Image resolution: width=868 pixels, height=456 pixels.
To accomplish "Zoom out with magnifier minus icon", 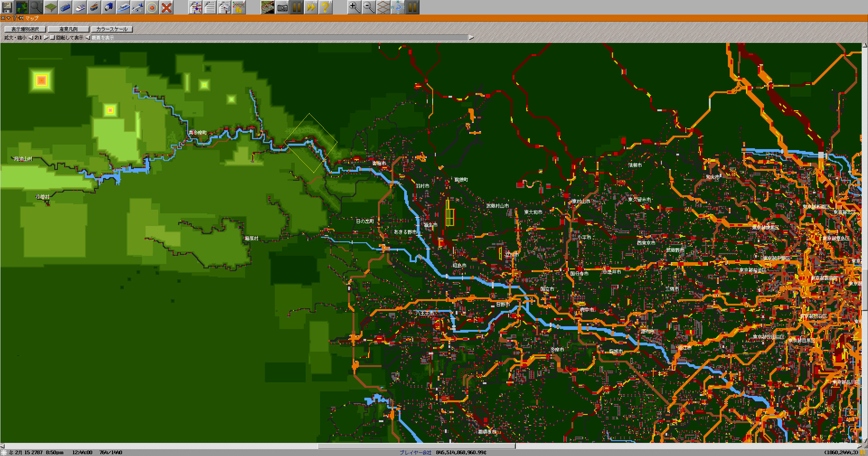I will tap(369, 7).
